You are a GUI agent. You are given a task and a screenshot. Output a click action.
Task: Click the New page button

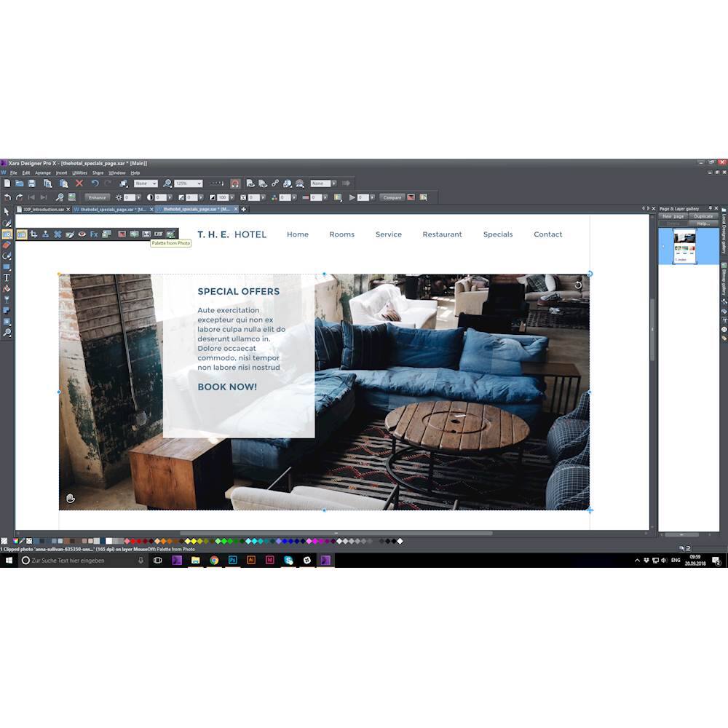(x=673, y=216)
